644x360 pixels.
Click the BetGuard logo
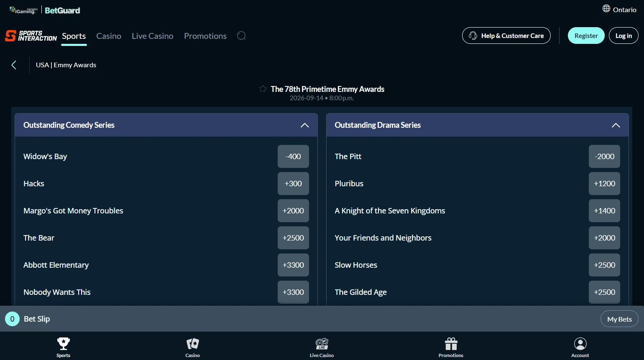[x=62, y=10]
